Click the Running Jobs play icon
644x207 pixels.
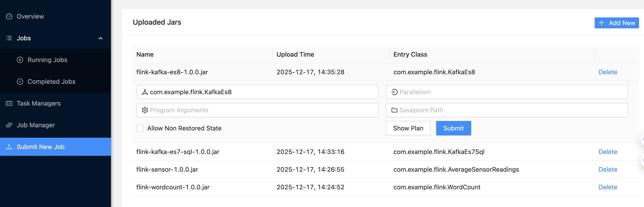(x=20, y=60)
